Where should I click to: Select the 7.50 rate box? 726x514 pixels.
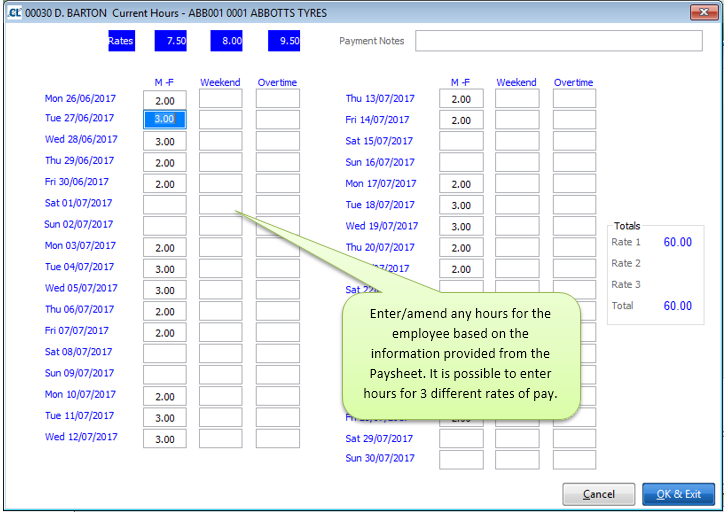point(170,41)
